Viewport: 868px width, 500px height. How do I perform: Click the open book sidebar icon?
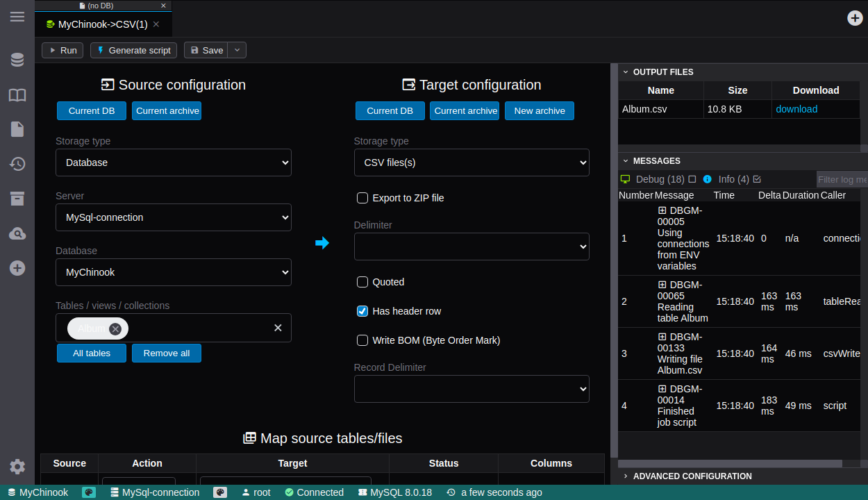pos(17,95)
